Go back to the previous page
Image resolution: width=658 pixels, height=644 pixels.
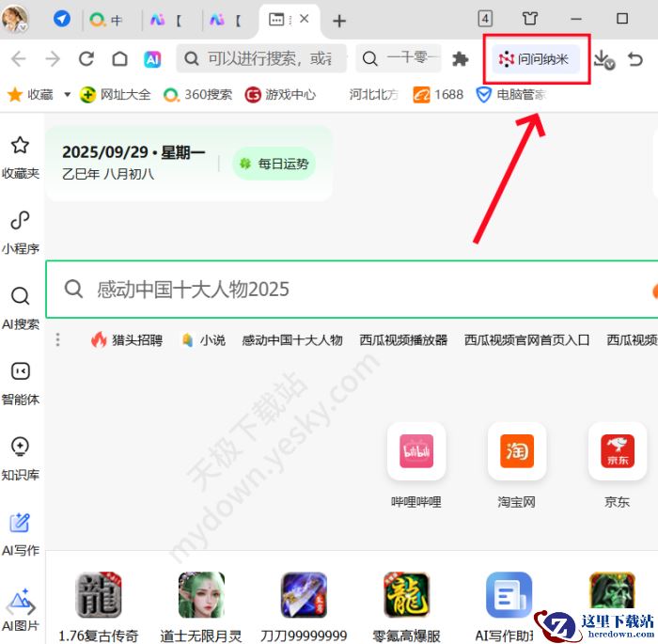19,59
